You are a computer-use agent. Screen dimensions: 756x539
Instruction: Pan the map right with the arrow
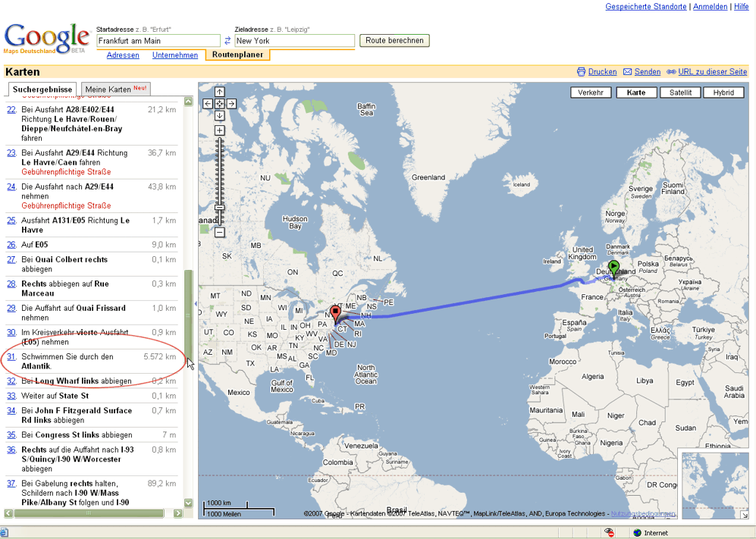(x=231, y=104)
